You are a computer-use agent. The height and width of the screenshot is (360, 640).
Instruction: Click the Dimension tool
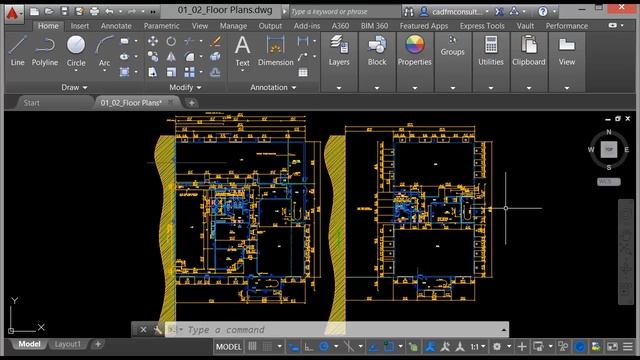click(x=276, y=51)
